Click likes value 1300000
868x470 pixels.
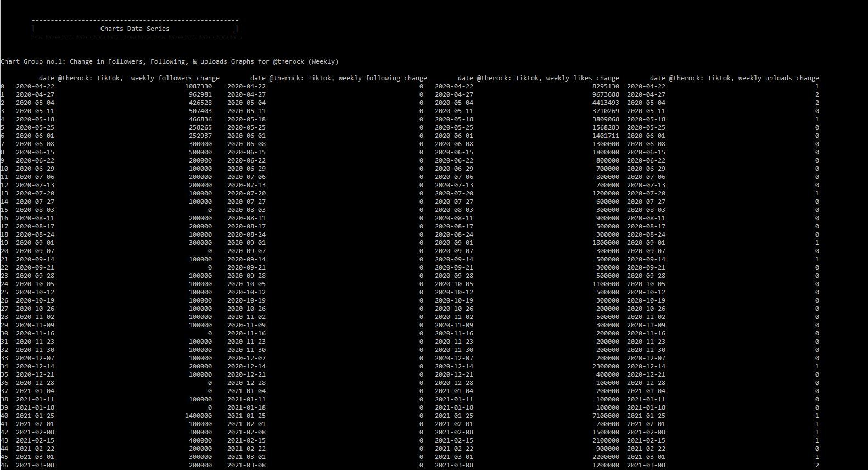pyautogui.click(x=606, y=144)
